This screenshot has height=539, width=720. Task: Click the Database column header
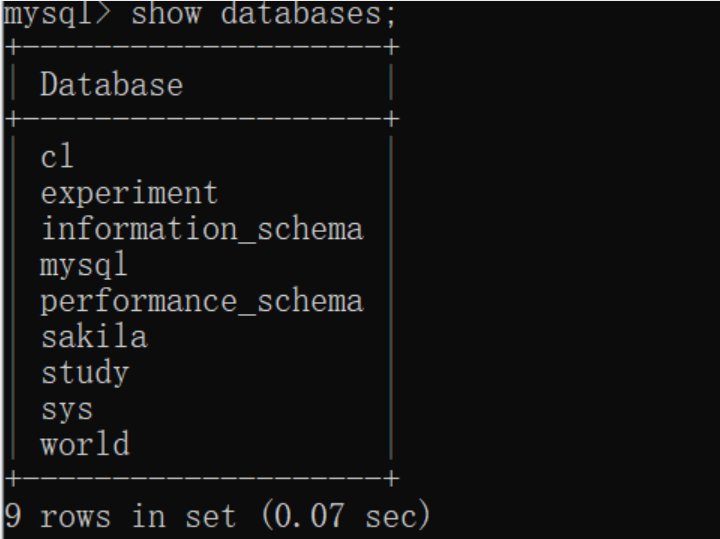pos(111,84)
